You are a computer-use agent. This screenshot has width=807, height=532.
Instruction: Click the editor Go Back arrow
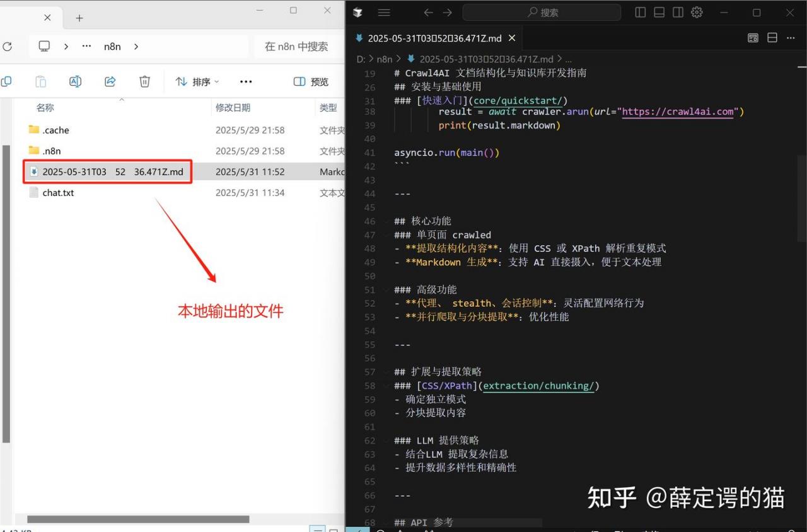(x=428, y=12)
